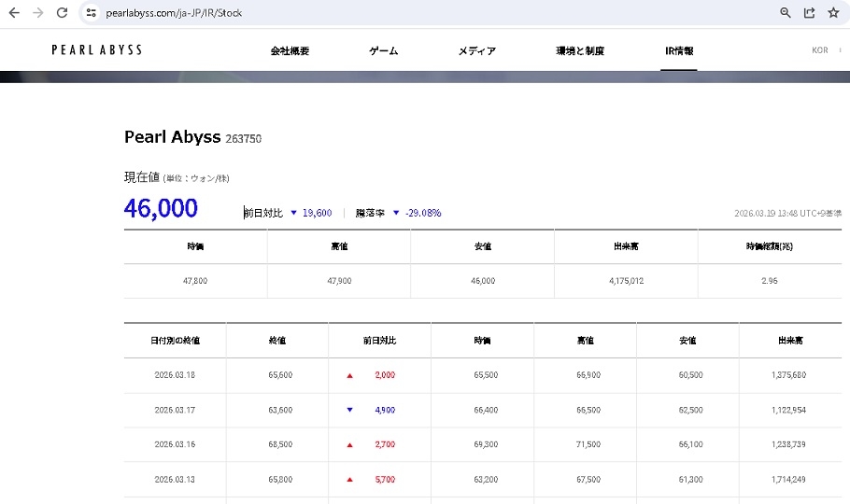Click the red up arrow beside 2,000
This screenshot has width=850, height=504.
pyautogui.click(x=350, y=375)
